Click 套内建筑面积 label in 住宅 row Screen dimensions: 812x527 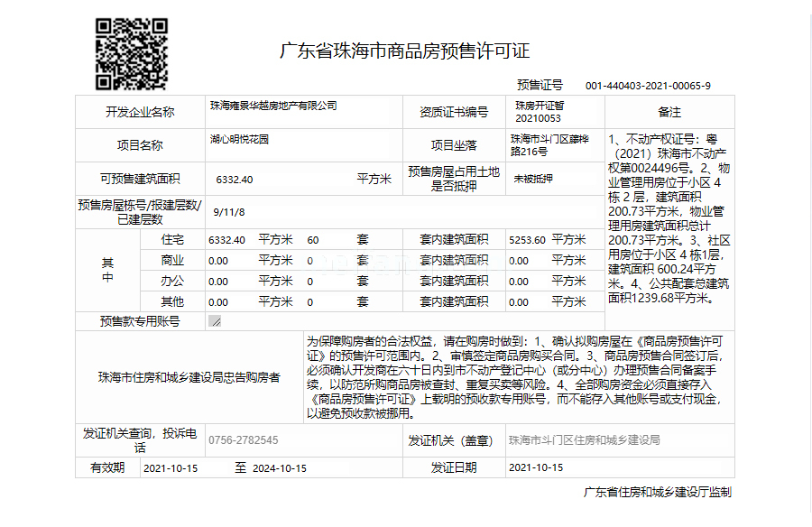(x=454, y=239)
